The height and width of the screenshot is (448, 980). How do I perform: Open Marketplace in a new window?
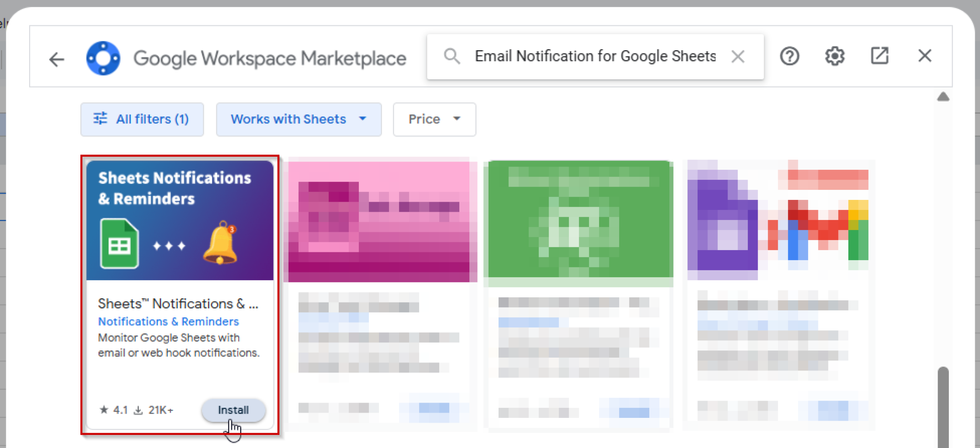point(880,56)
